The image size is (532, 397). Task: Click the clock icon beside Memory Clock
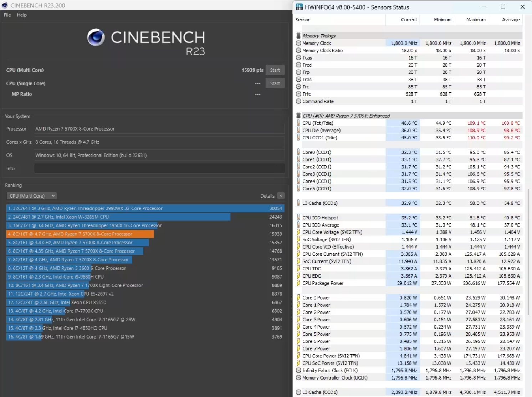(x=298, y=43)
